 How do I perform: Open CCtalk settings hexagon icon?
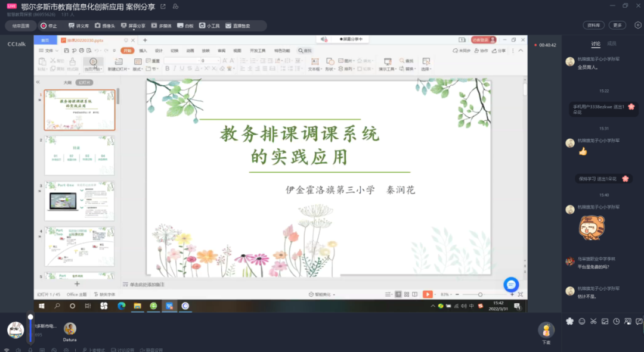pyautogui.click(x=638, y=25)
